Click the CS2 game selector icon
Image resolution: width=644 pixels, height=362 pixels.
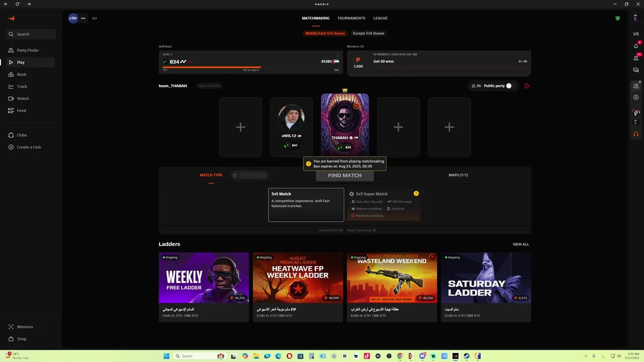[x=73, y=18]
